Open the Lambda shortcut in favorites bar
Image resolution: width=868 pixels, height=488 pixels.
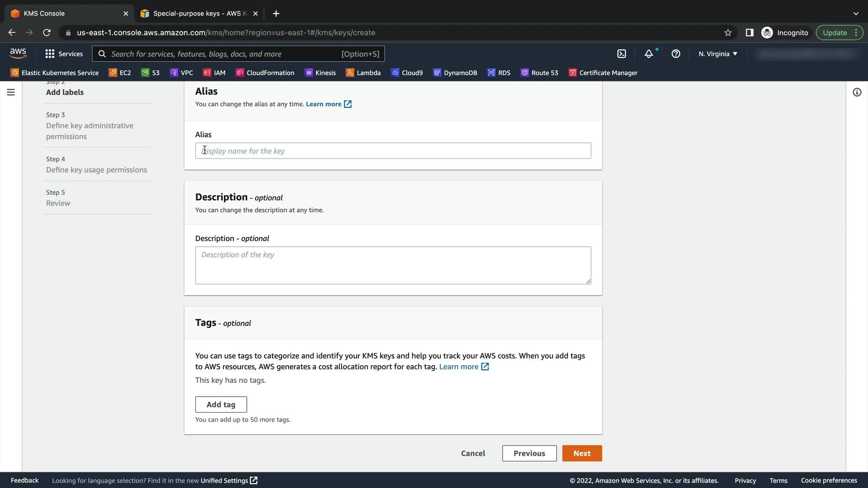pos(363,73)
